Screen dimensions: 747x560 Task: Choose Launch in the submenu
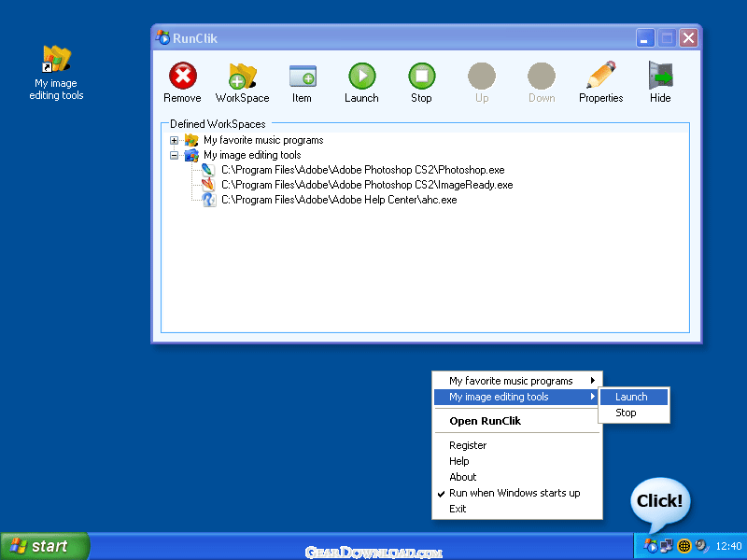[x=634, y=397]
